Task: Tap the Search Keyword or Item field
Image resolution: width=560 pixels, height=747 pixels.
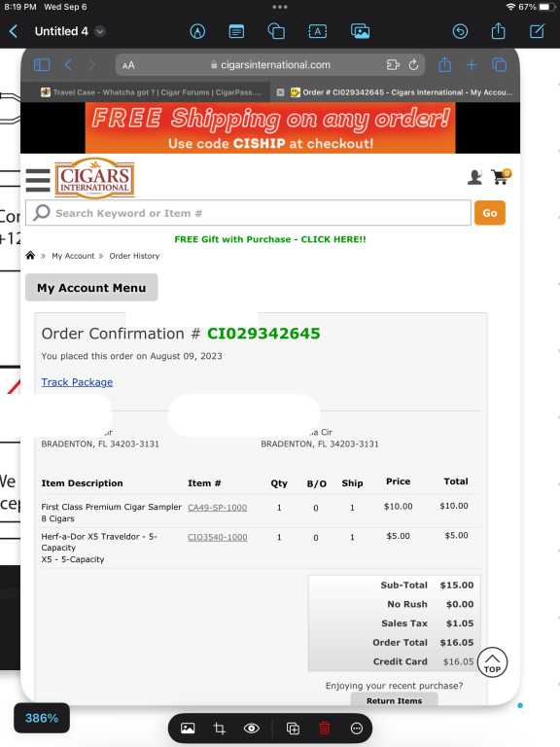Action: pos(248,213)
